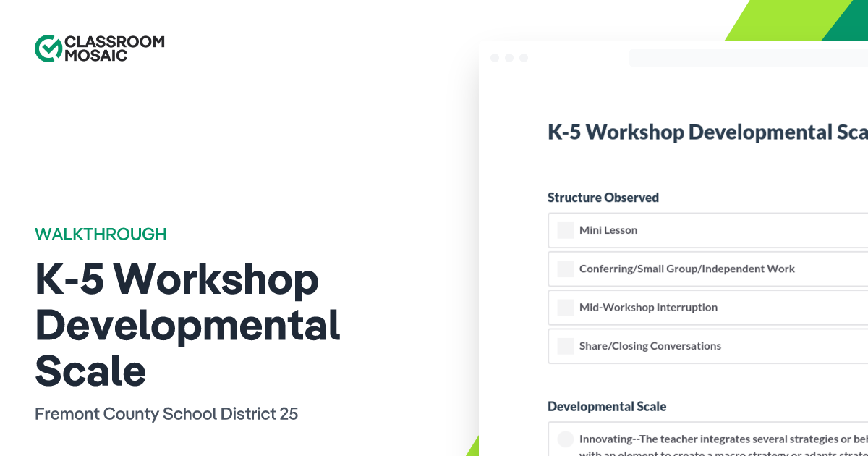Expand the Developmental Scale section
The width and height of the screenshot is (868, 456).
point(608,406)
